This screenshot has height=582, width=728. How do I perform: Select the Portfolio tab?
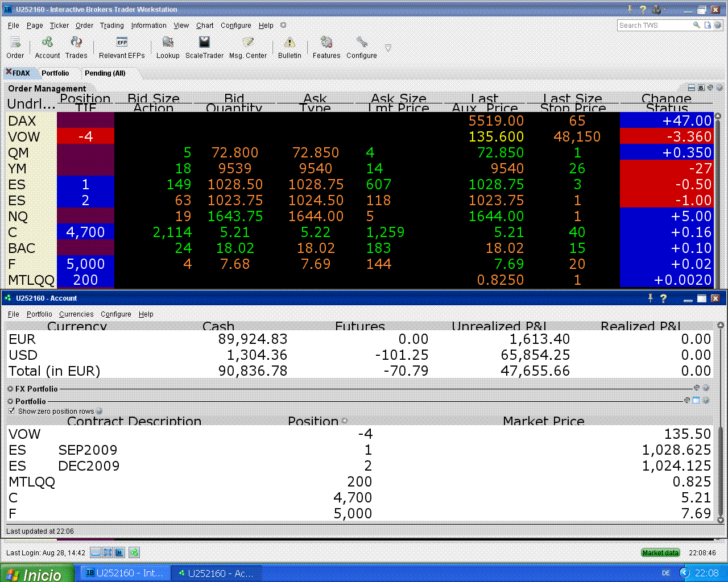[x=55, y=73]
